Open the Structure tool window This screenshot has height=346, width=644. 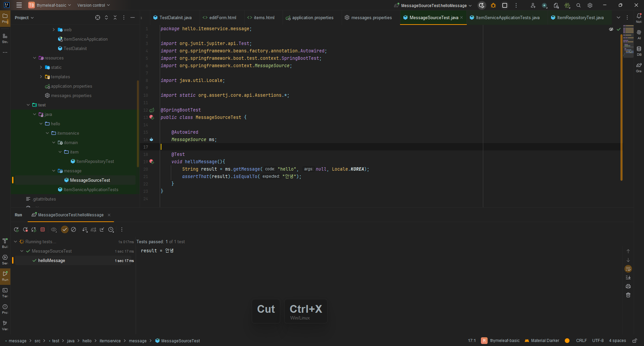(5, 38)
